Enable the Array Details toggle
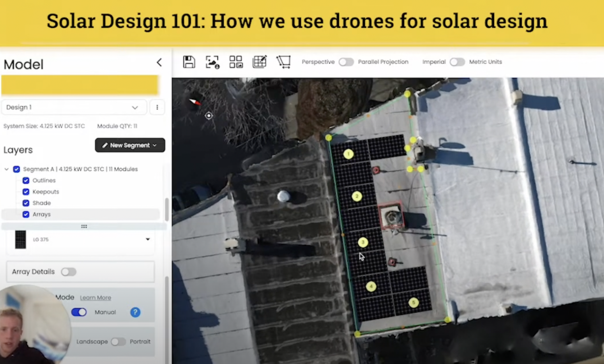This screenshot has height=364, width=604. [x=68, y=272]
